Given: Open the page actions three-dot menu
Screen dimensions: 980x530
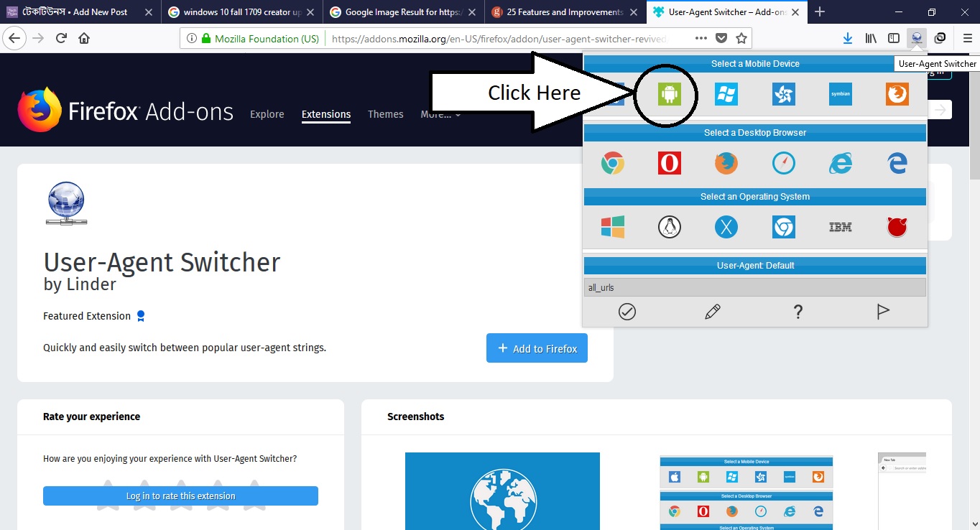Looking at the screenshot, I should [701, 38].
